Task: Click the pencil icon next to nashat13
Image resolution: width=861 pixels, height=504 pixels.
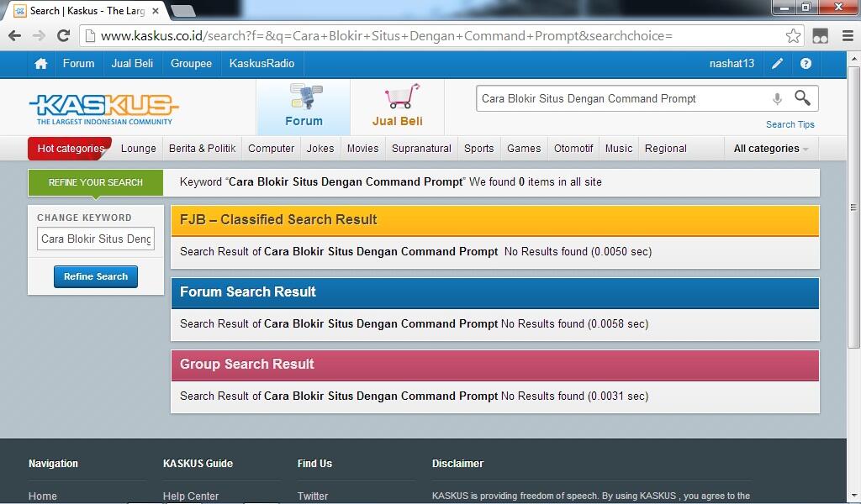Action: point(778,64)
